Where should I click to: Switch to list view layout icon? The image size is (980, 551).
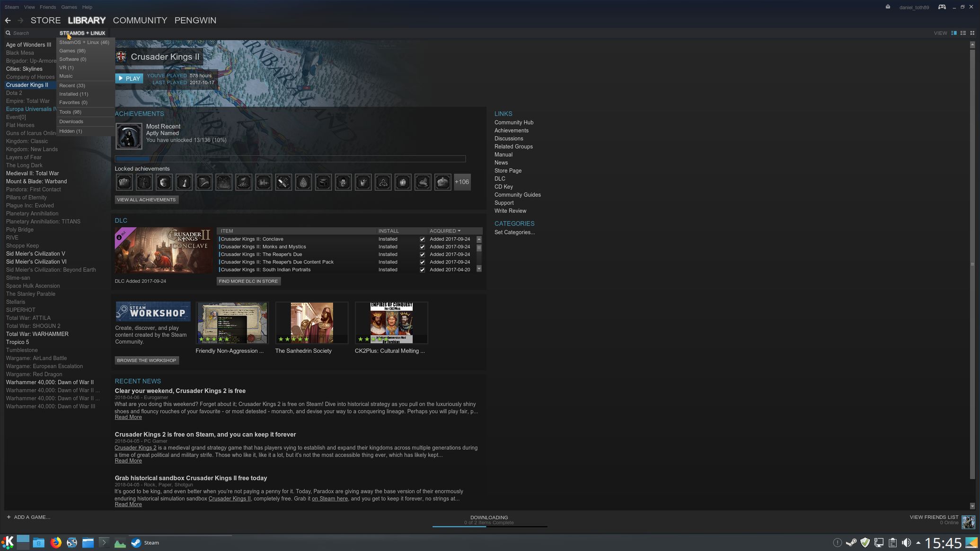(x=963, y=33)
